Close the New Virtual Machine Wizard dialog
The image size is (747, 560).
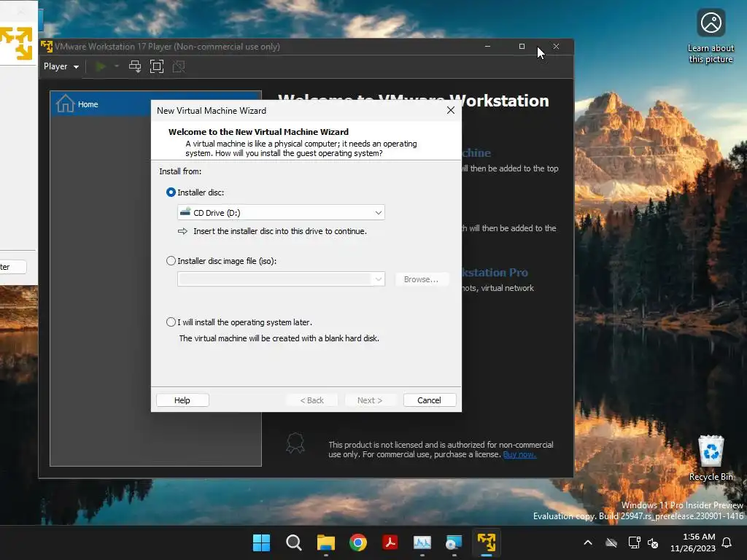click(451, 111)
